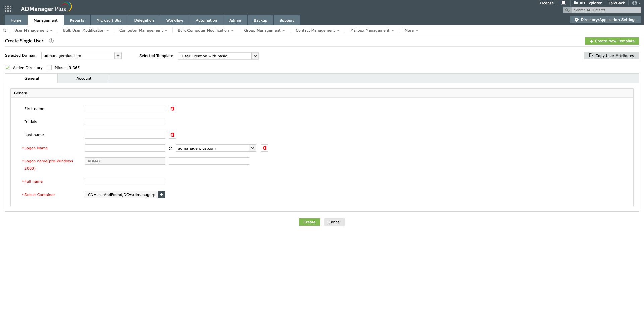Click the notifications bell icon
Image resolution: width=644 pixels, height=323 pixels.
pos(563,3)
